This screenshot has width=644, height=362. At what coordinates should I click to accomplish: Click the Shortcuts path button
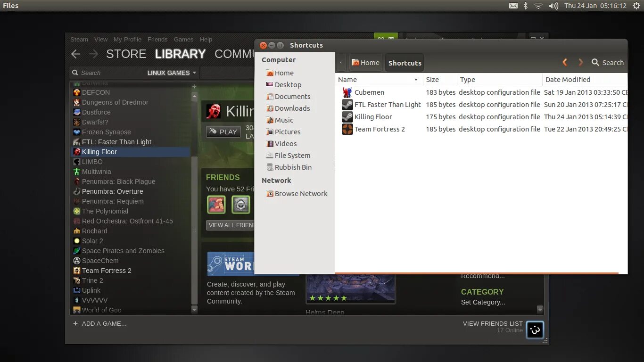coord(405,63)
